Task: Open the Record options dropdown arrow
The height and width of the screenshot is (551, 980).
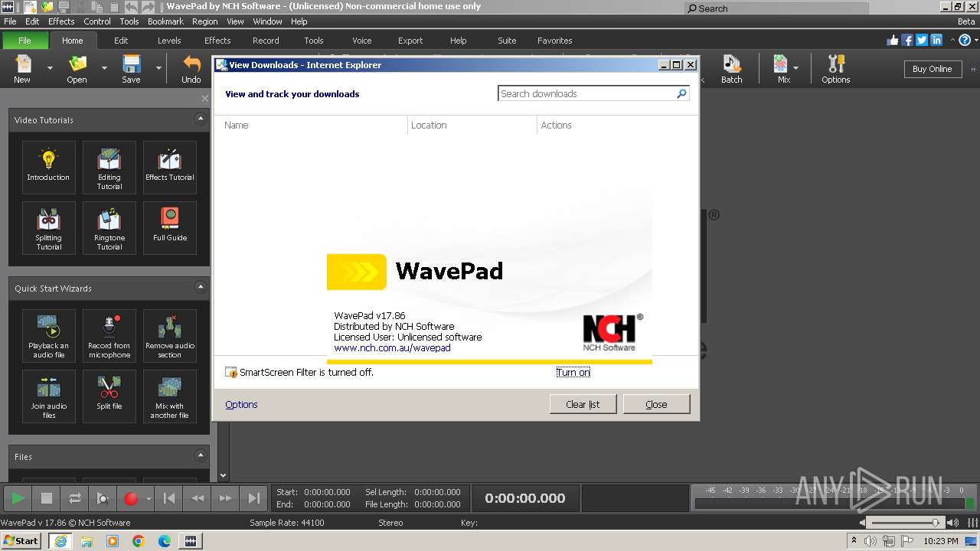Action: tap(149, 498)
